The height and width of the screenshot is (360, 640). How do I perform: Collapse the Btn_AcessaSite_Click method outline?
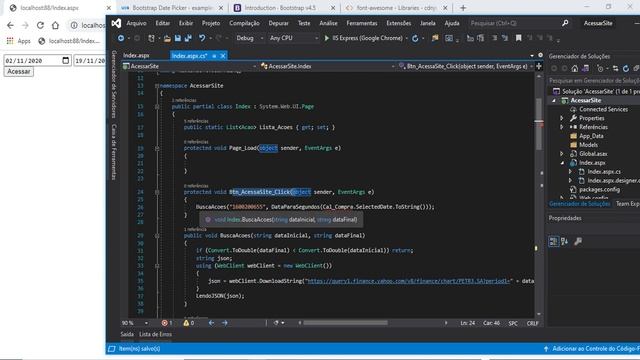coord(157,192)
